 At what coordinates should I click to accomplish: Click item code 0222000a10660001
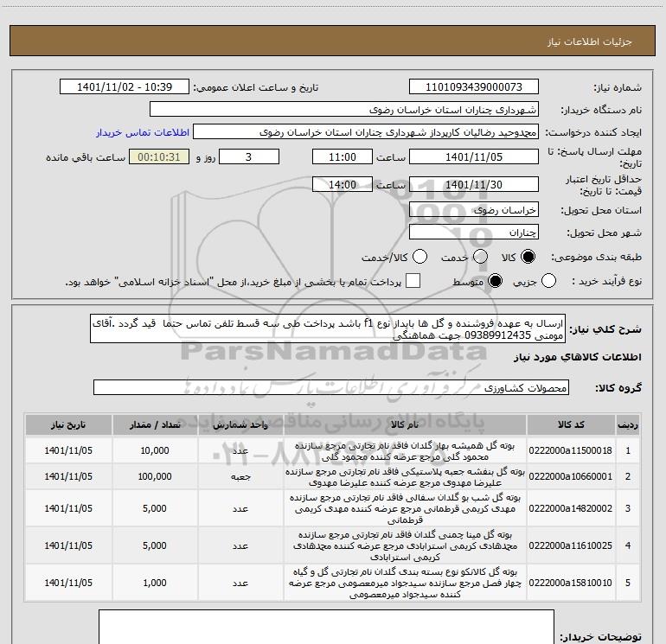pyautogui.click(x=571, y=477)
